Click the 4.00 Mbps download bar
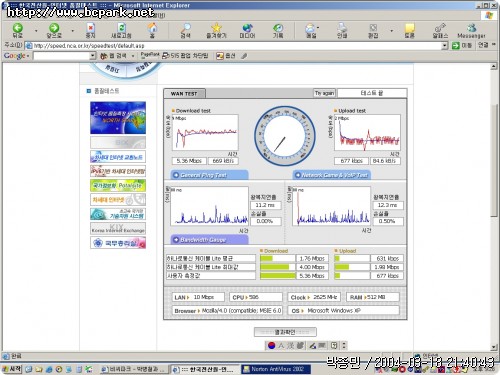Image resolution: width=500 pixels, height=375 pixels. pos(278,267)
